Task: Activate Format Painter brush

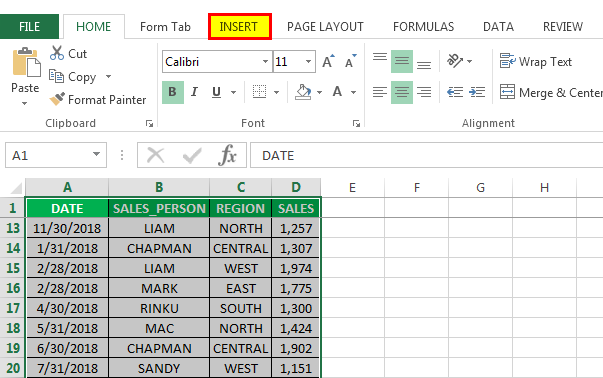Action: point(98,100)
